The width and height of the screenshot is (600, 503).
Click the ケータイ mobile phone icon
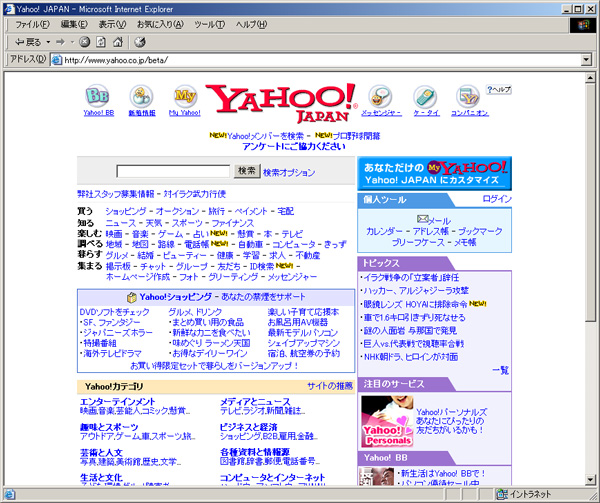tap(425, 96)
